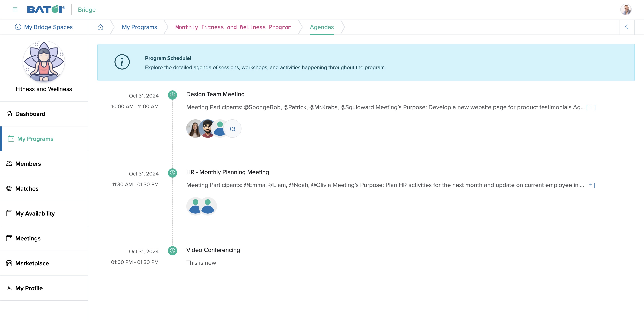Click the My Availability sidebar icon

(9, 213)
